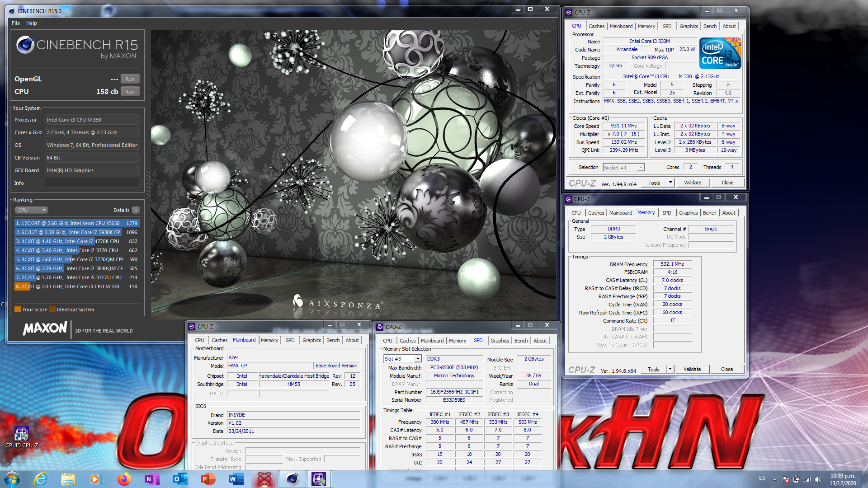Viewport: 868px width, 488px height.
Task: Open the Slot #3 memory slot dropdown
Action: click(x=402, y=359)
